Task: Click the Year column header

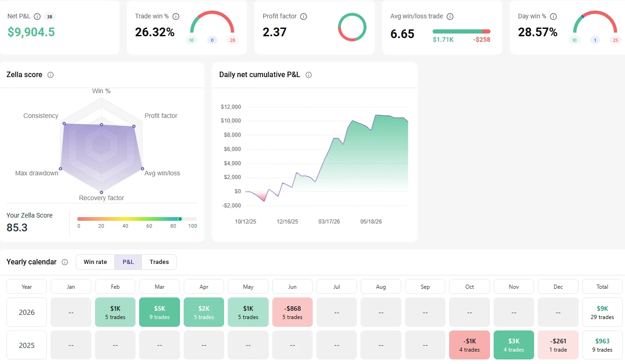Action: tap(27, 286)
